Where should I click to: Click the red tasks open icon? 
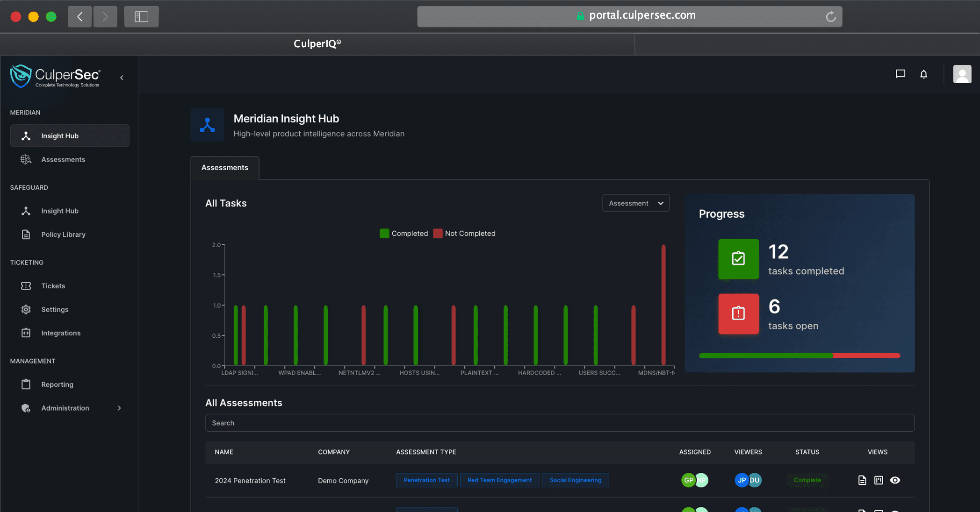tap(738, 313)
